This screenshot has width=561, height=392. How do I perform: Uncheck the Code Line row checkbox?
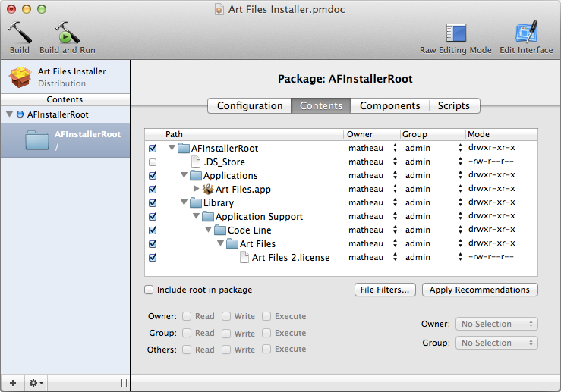pos(153,230)
